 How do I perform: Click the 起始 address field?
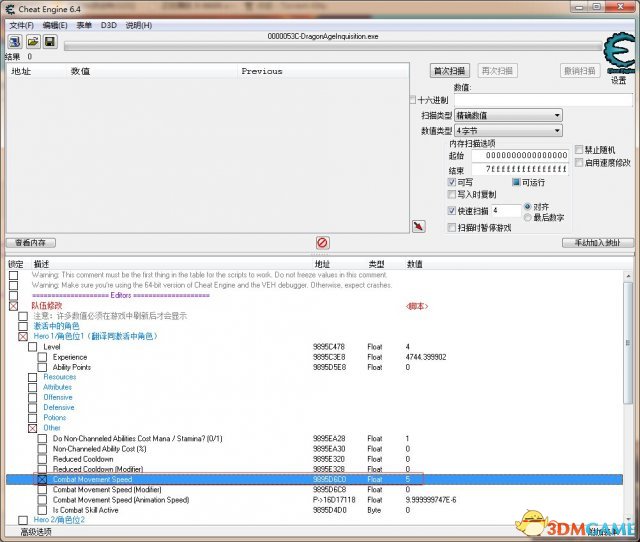click(x=520, y=155)
